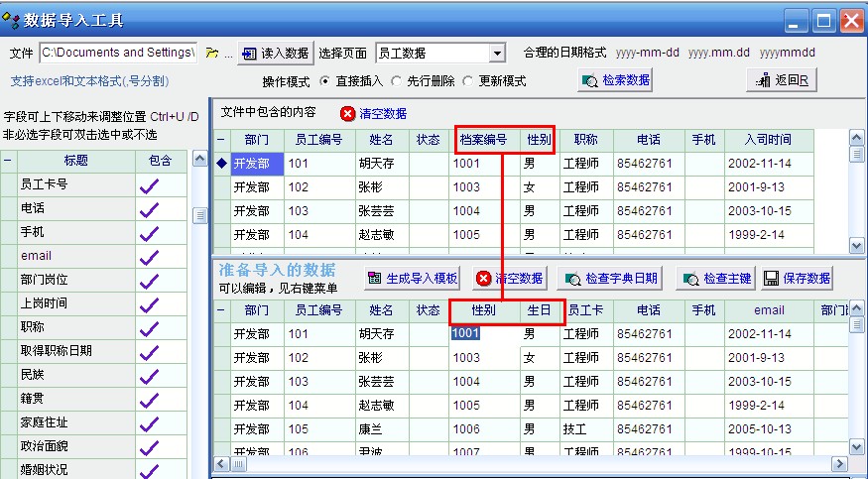868x479 pixels.
Task: Click the minus collapse header in left field list
Action: click(x=9, y=161)
